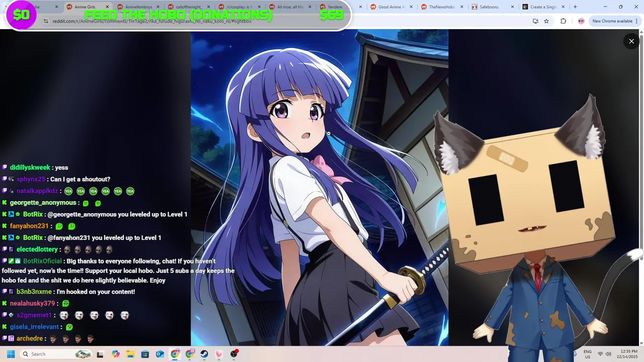Close the Safebooru tab
The width and height of the screenshot is (644, 362).
513,7
